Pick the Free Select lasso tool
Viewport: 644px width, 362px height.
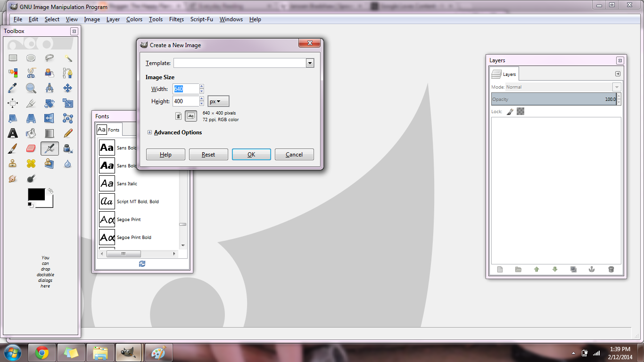(x=50, y=58)
